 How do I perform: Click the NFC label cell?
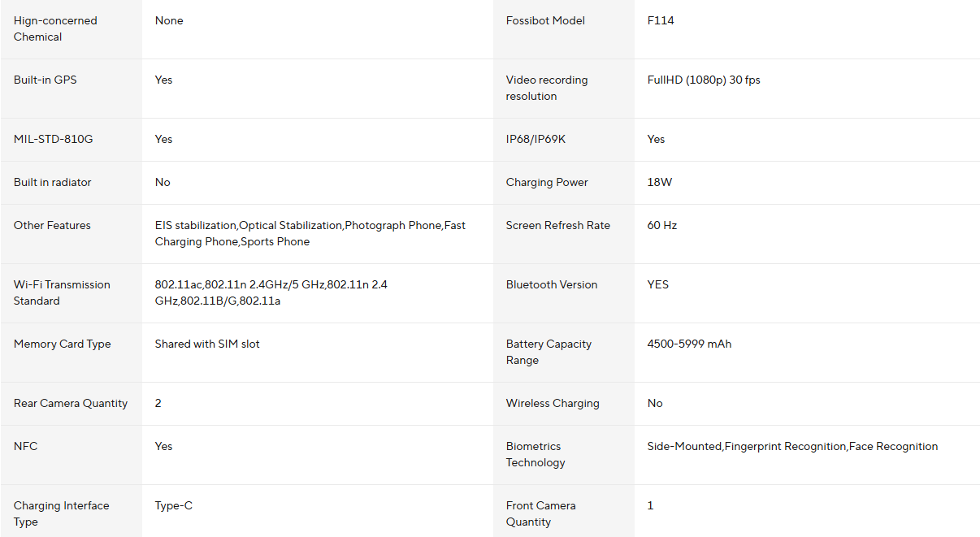coord(26,447)
